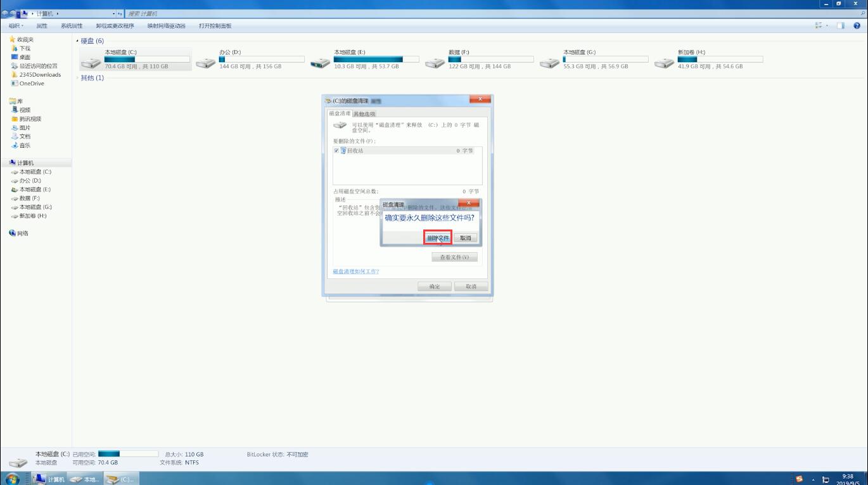Screen dimensions: 868x485
Task: Click the change view icon
Action: pyautogui.click(x=818, y=26)
